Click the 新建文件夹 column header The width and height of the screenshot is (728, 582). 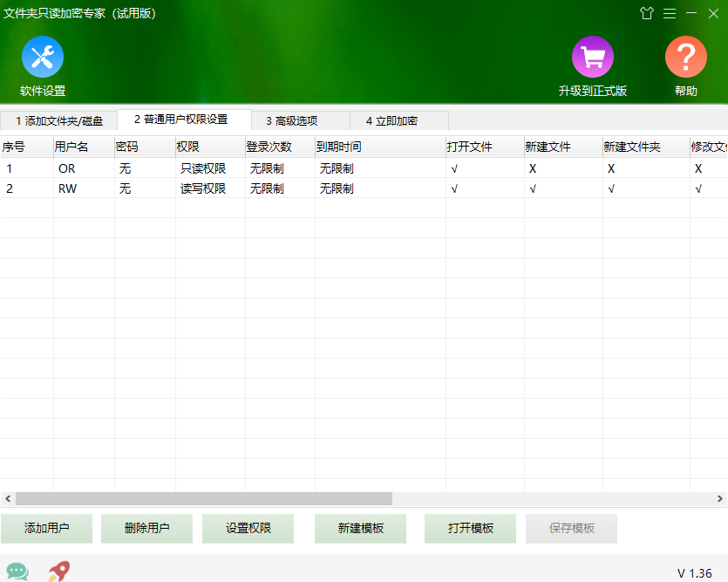[x=646, y=147]
